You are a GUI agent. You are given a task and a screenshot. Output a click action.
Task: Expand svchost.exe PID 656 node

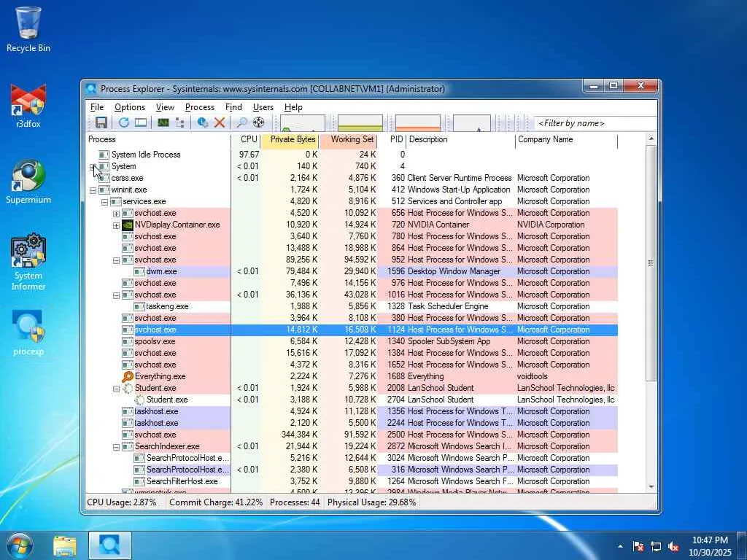(x=116, y=214)
